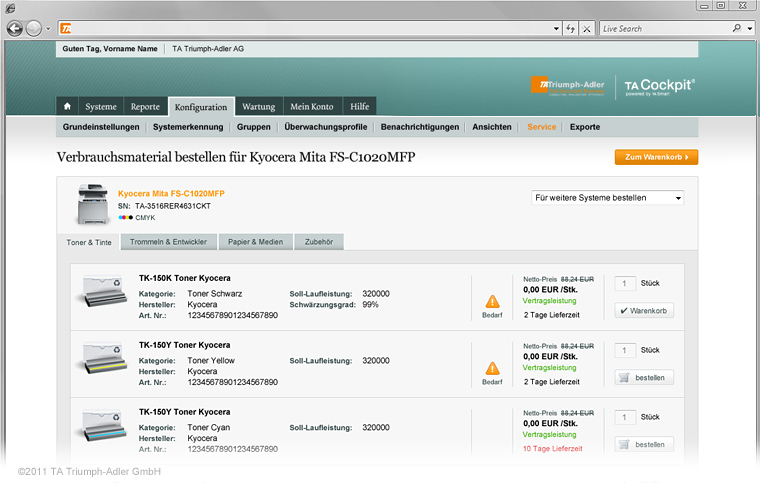Image resolution: width=760 pixels, height=483 pixels.
Task: Click the search magnifier icon
Action: click(737, 28)
